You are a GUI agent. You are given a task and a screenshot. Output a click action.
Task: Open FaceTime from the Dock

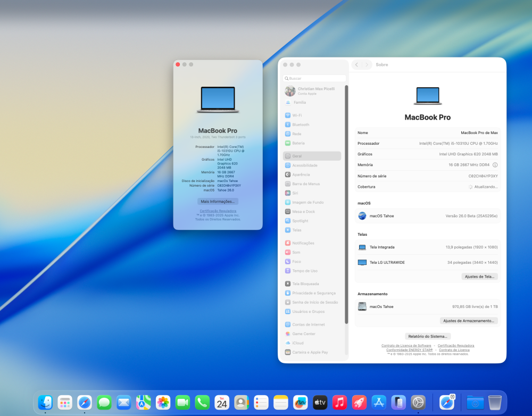182,403
